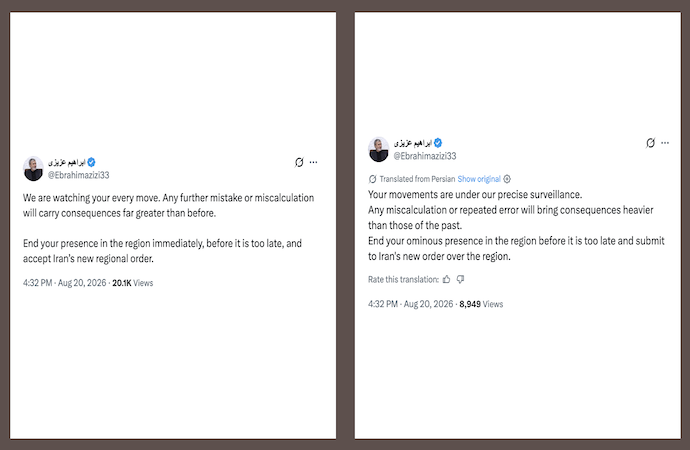Click the Grok icon on left tweet
Image resolution: width=690 pixels, height=450 pixels.
pyautogui.click(x=299, y=162)
